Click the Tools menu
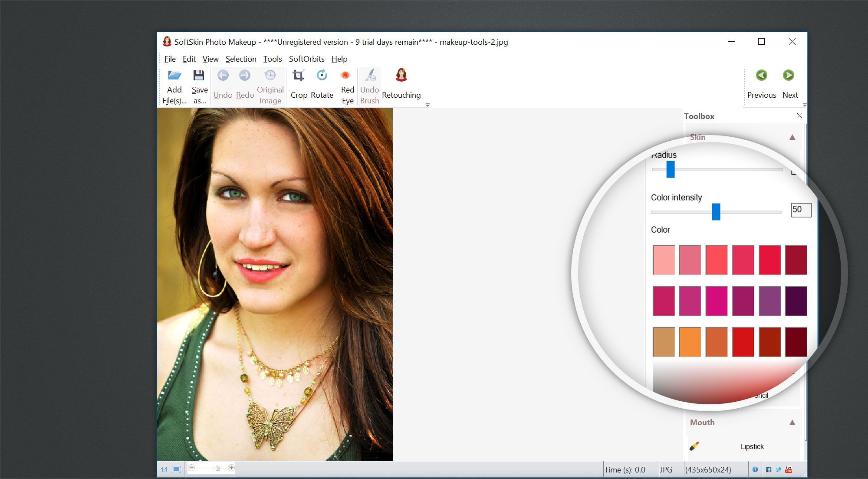Image resolution: width=868 pixels, height=479 pixels. [272, 58]
